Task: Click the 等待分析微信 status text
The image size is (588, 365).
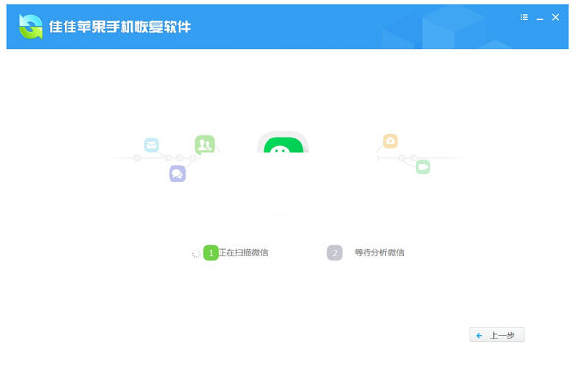Action: [379, 253]
